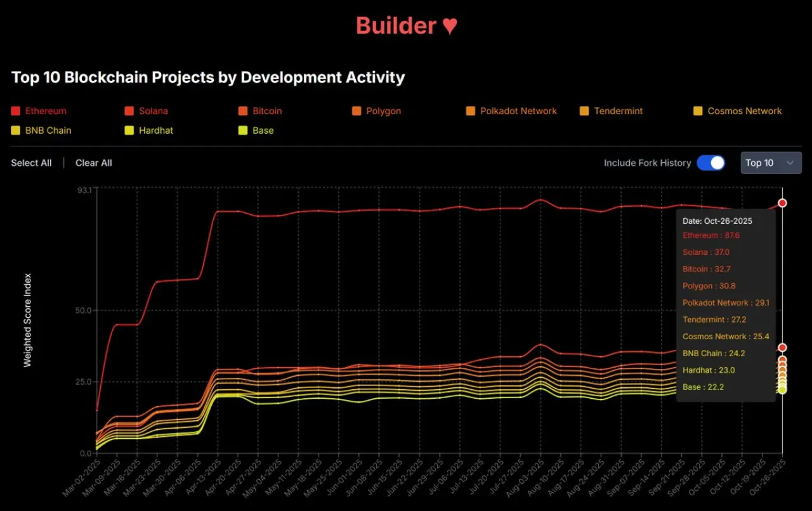Click 'Cosmos Network : 25.4' tooltip row

click(x=726, y=336)
